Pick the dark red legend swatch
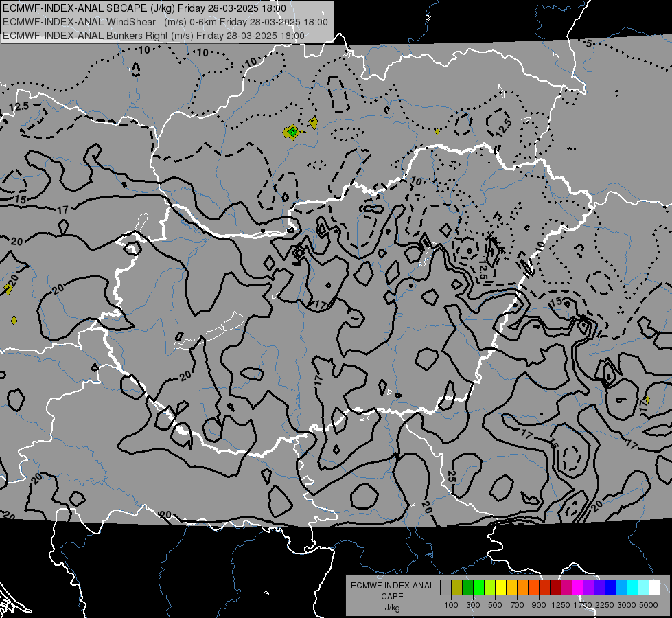This screenshot has width=672, height=618. point(556,587)
